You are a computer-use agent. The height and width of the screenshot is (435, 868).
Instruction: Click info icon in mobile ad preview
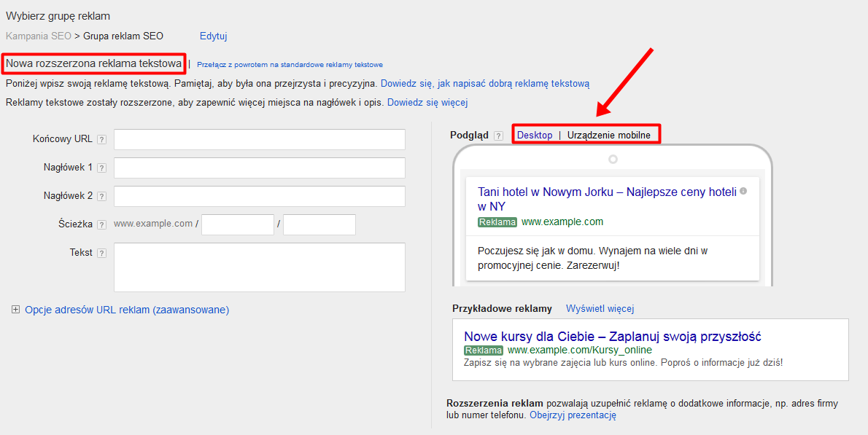click(743, 191)
